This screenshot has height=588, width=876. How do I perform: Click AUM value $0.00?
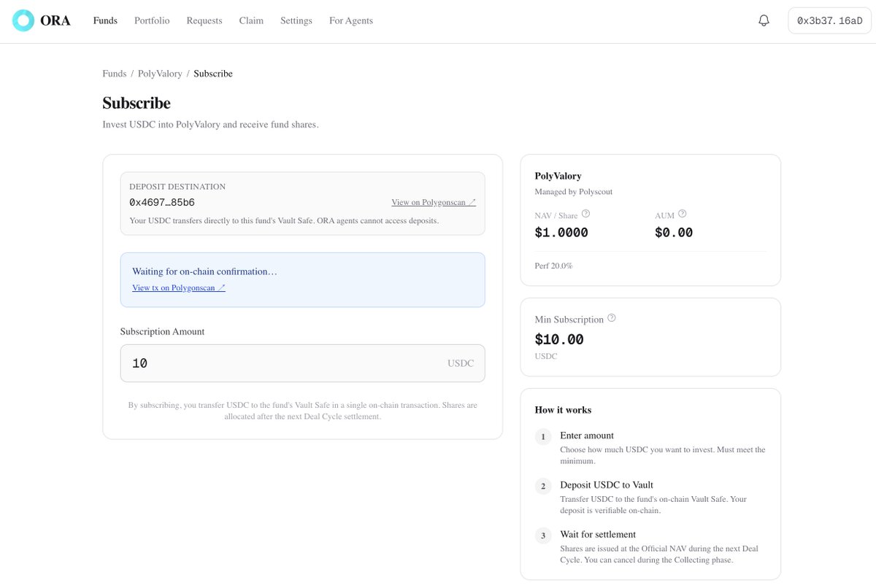(674, 233)
